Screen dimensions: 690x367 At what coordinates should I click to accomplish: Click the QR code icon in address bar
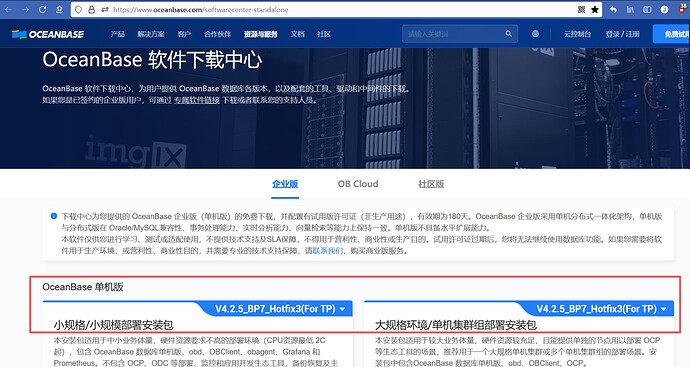pos(581,9)
